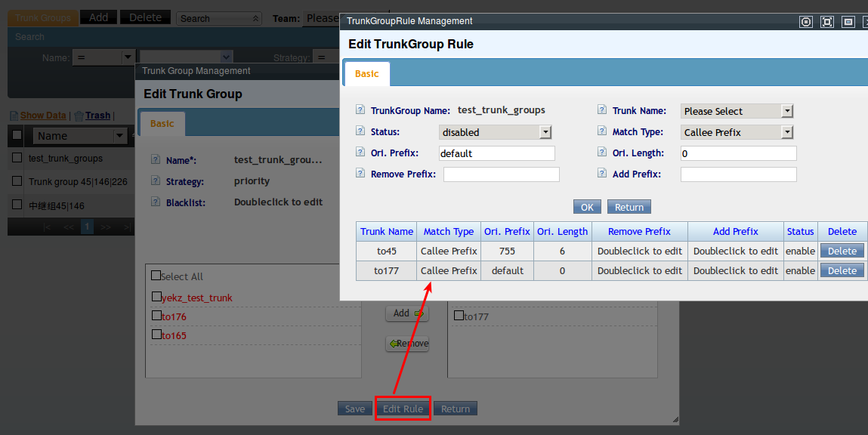Click help icon beside Remove Prefix label

coord(360,174)
